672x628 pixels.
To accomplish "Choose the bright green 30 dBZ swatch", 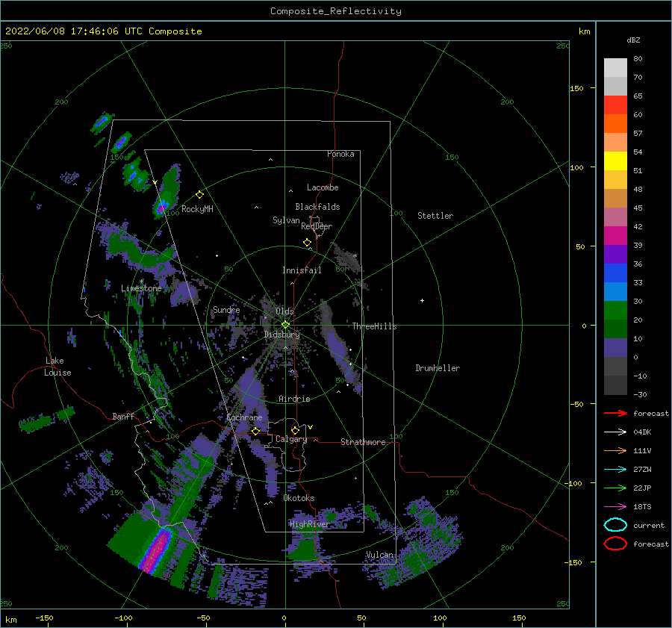I will point(615,310).
